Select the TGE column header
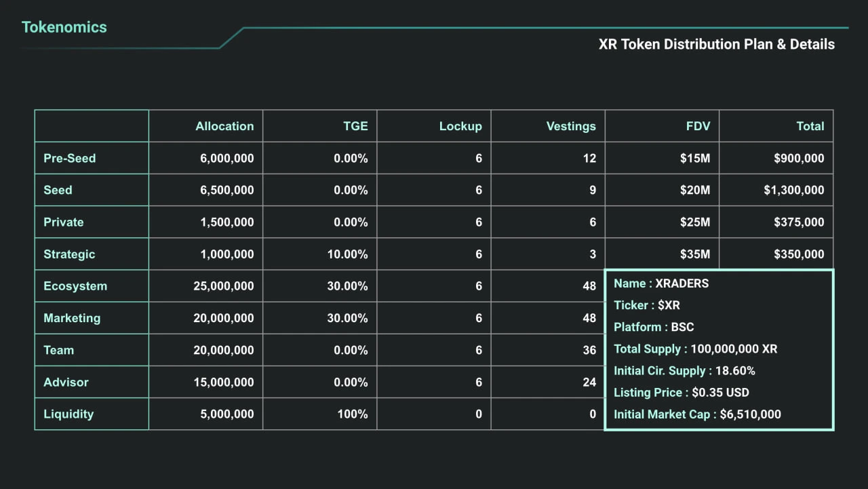The width and height of the screenshot is (868, 489). pyautogui.click(x=355, y=126)
